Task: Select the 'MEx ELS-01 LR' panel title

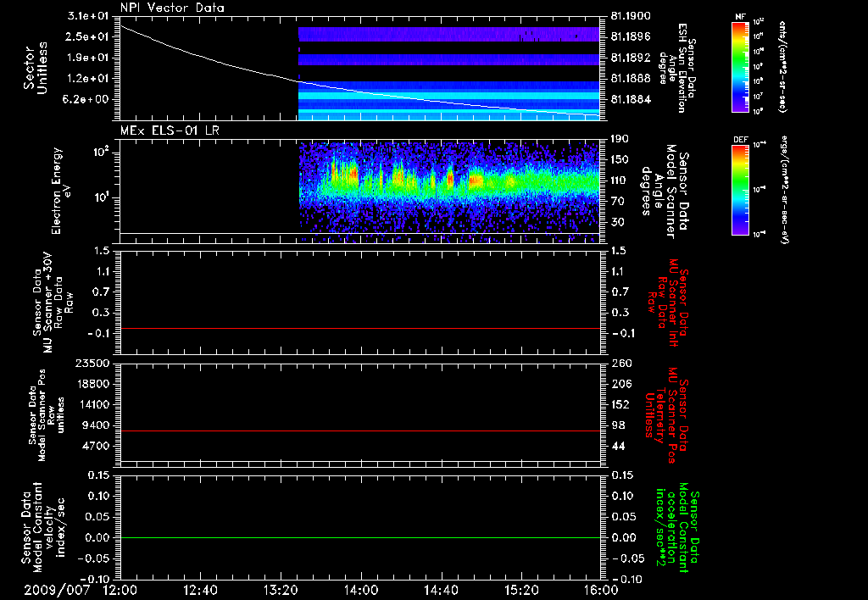Action: click(x=169, y=131)
